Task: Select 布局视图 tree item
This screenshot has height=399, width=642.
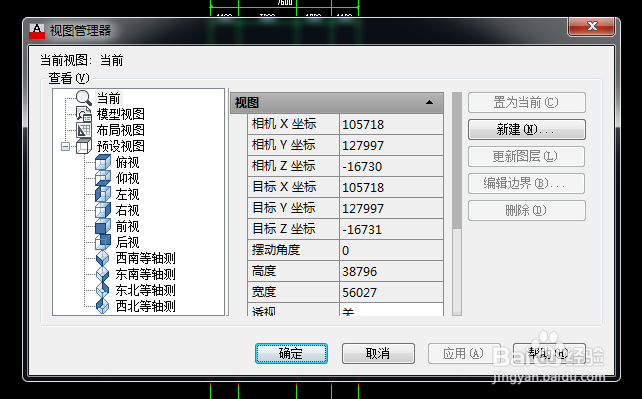Action: coord(120,130)
